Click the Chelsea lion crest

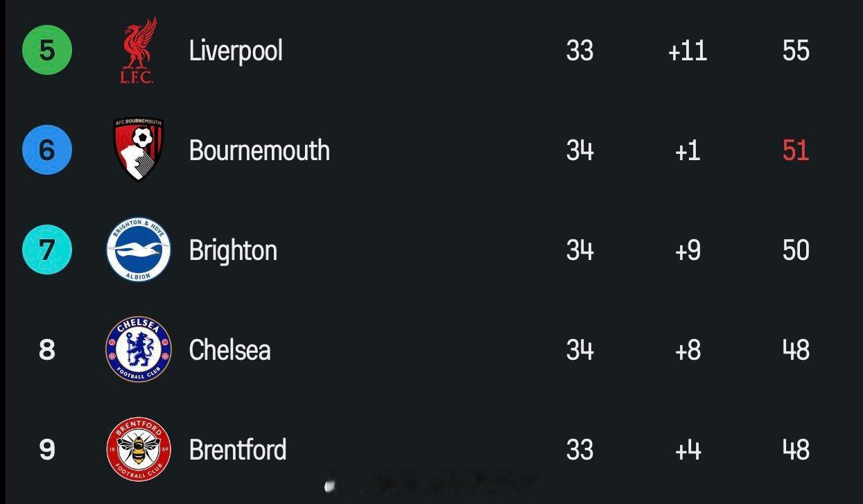point(138,349)
